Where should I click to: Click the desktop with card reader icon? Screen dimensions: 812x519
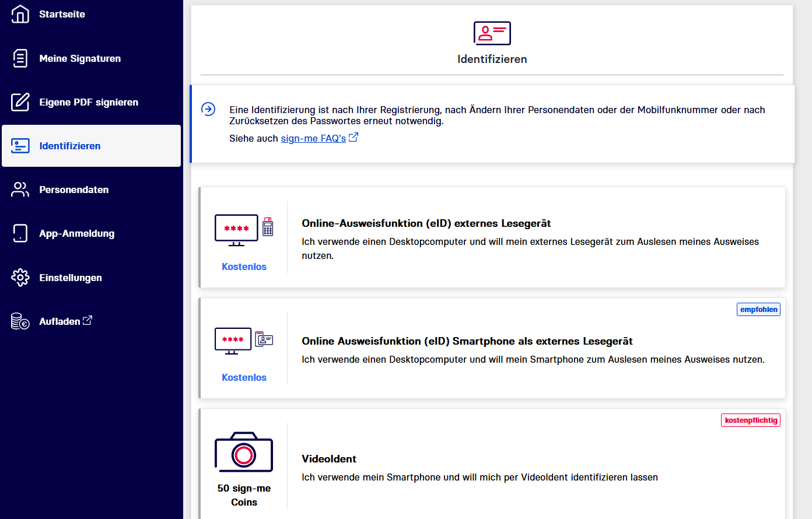coord(244,230)
